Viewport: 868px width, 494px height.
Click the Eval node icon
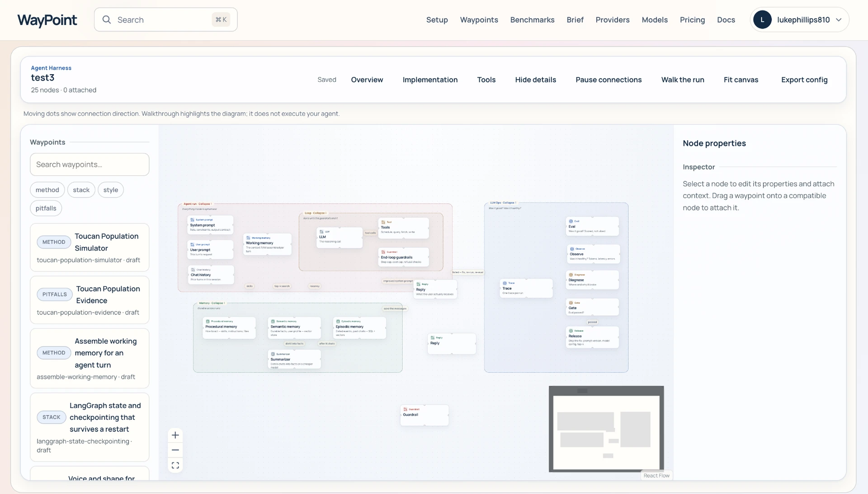(x=571, y=221)
